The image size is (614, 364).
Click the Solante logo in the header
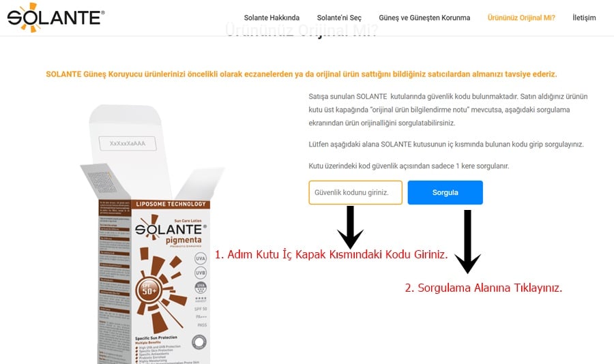click(x=56, y=17)
